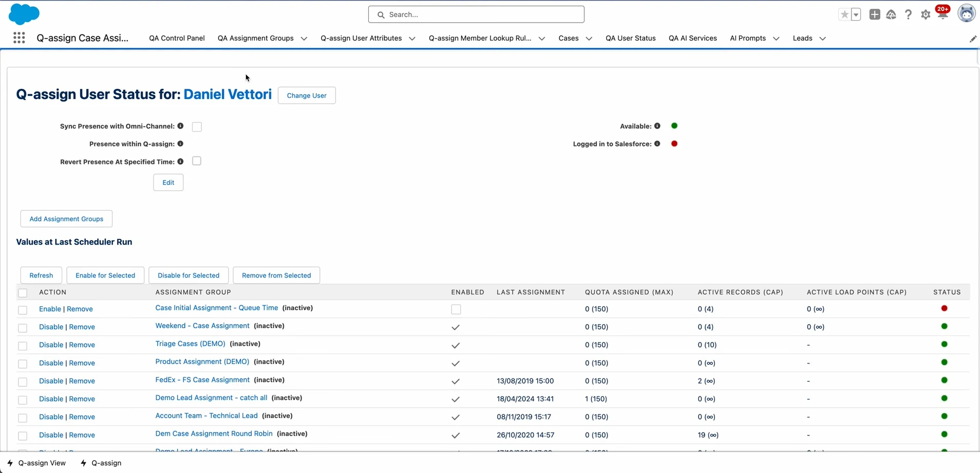This screenshot has height=473, width=980.
Task: Click the Salesforce cloud logo
Action: tap(24, 14)
